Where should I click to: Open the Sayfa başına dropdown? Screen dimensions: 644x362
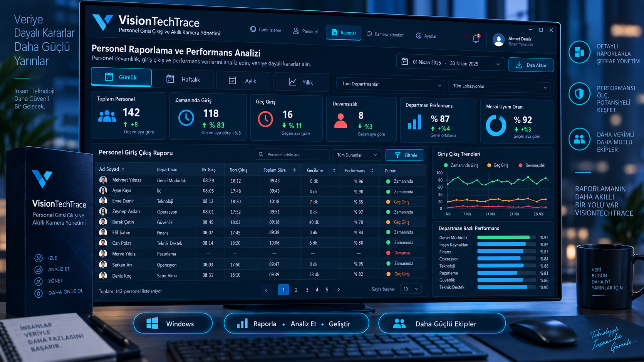coord(410,289)
